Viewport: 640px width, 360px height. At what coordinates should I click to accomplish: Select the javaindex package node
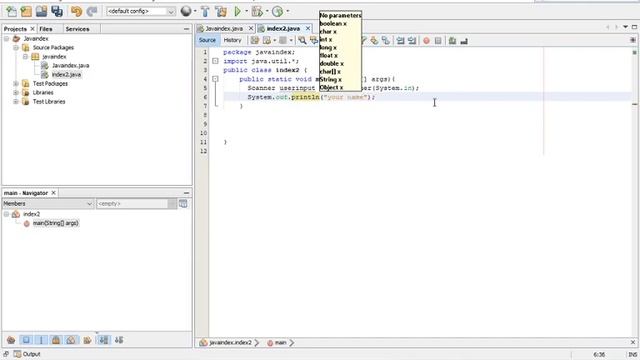pyautogui.click(x=54, y=57)
